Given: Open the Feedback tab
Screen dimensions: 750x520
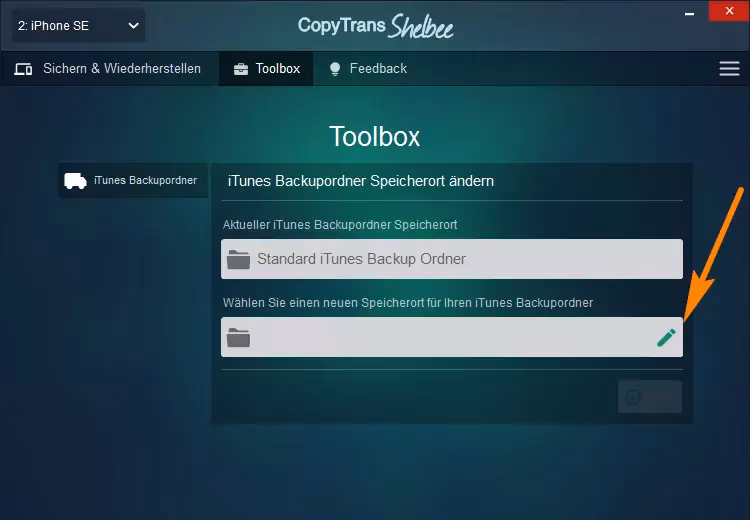Looking at the screenshot, I should click(367, 68).
